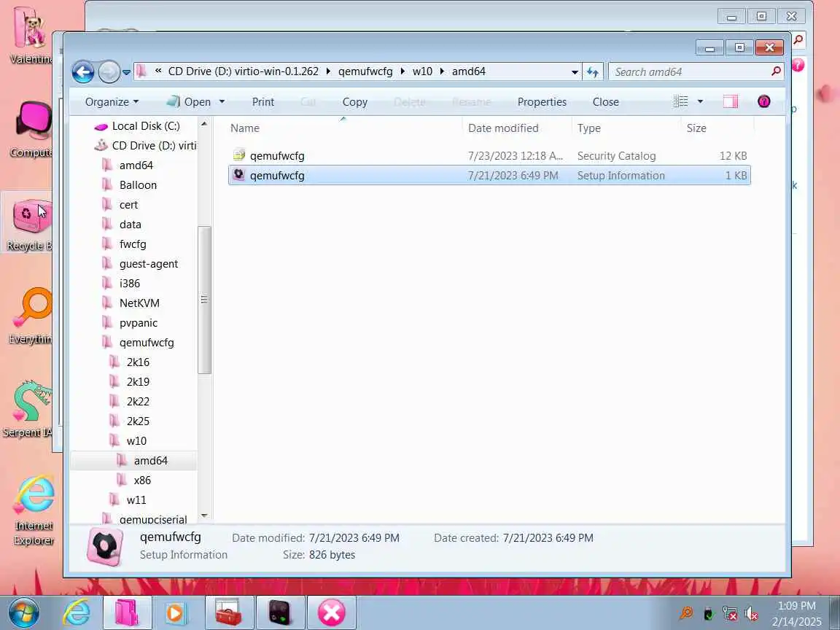Open Windows Media Player from taskbar
840x630 pixels.
pos(175,612)
